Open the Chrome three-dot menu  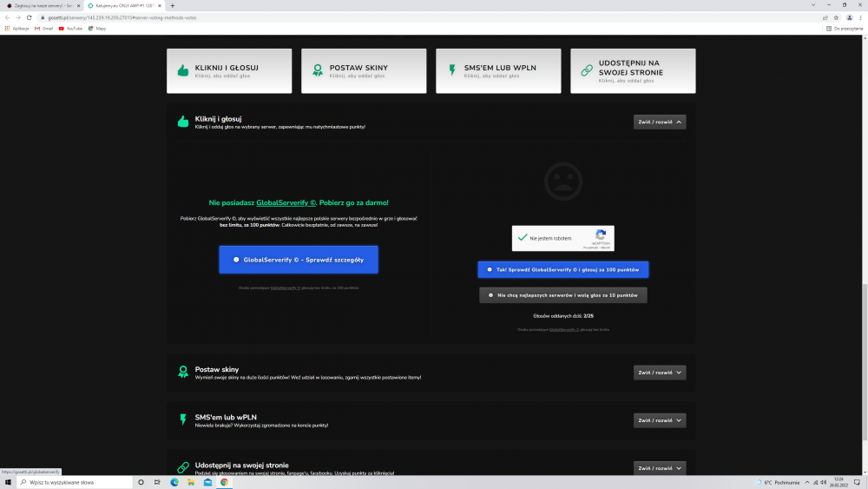tap(861, 17)
